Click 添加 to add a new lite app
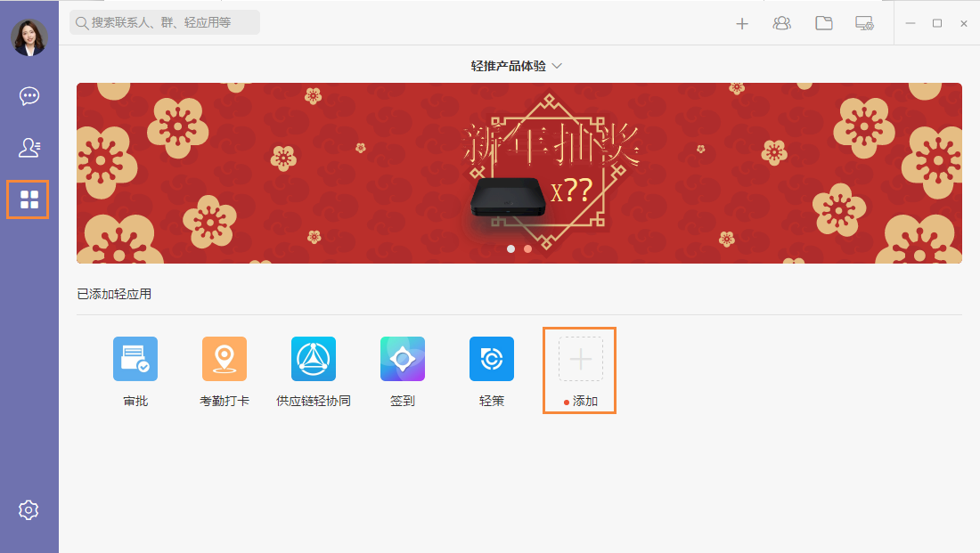This screenshot has width=980, height=553. (579, 370)
